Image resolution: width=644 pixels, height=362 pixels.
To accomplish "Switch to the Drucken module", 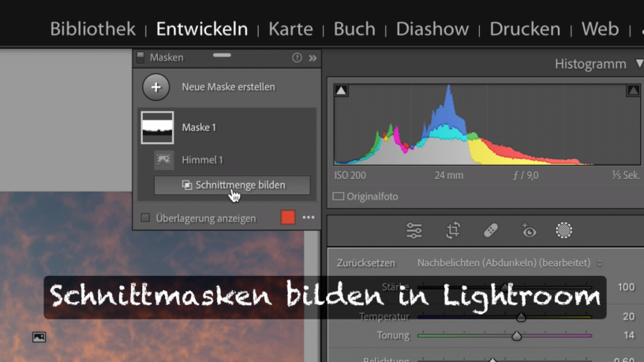I will point(525,29).
